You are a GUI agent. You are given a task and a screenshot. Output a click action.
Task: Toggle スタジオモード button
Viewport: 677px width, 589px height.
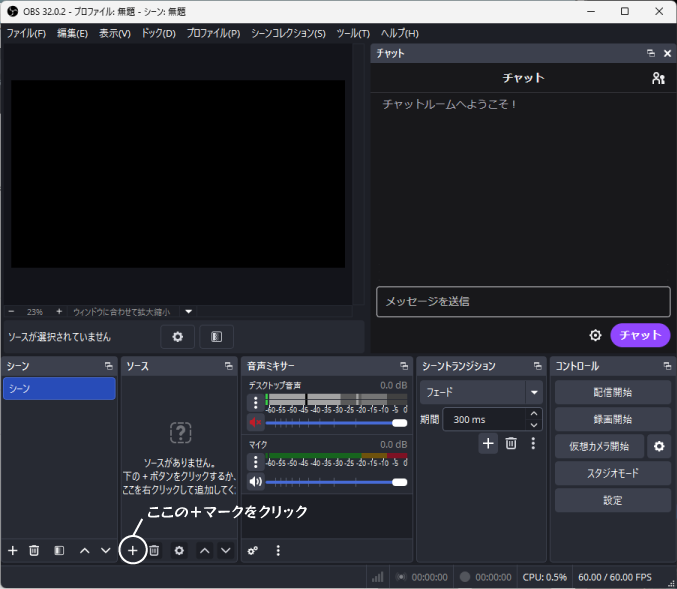[612, 473]
